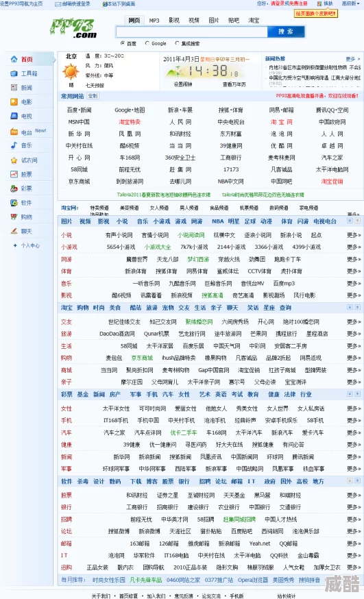Move the 彩票 基金 新闻 section down
The height and width of the screenshot is (599, 364).
tap(350, 394)
